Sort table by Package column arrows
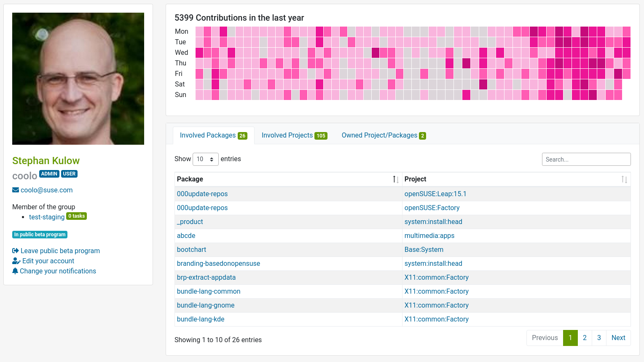The image size is (644, 362). point(395,179)
